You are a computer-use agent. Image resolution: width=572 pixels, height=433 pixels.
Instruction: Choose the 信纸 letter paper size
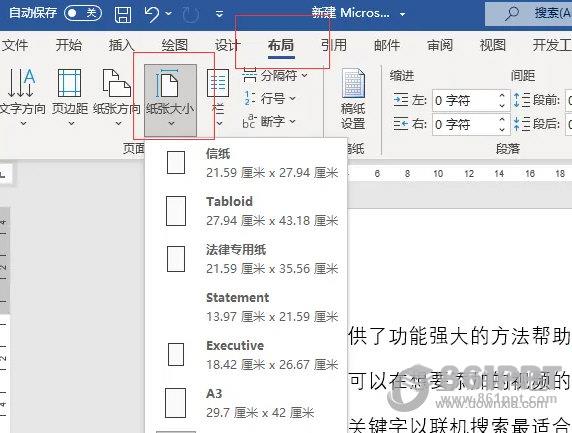pos(246,163)
